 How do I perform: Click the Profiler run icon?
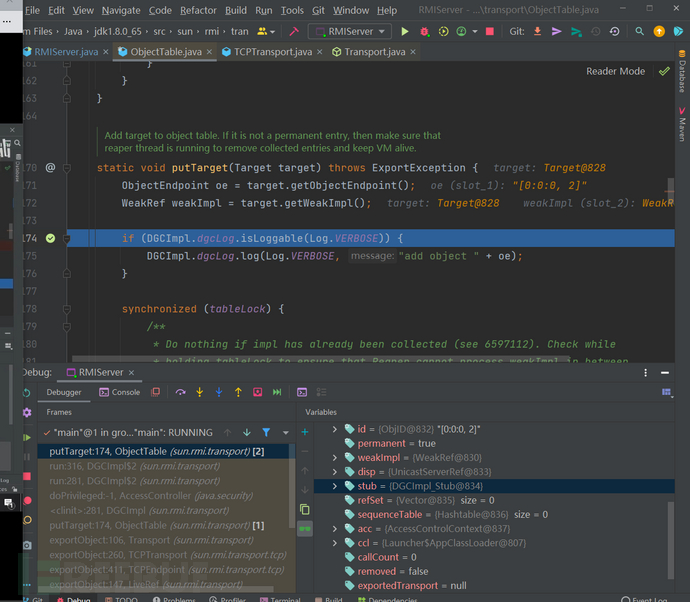(x=461, y=31)
